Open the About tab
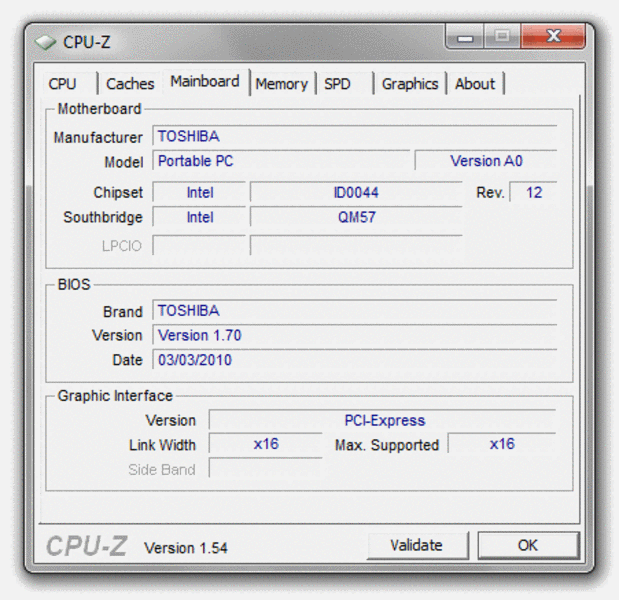619x600 pixels. click(x=475, y=84)
